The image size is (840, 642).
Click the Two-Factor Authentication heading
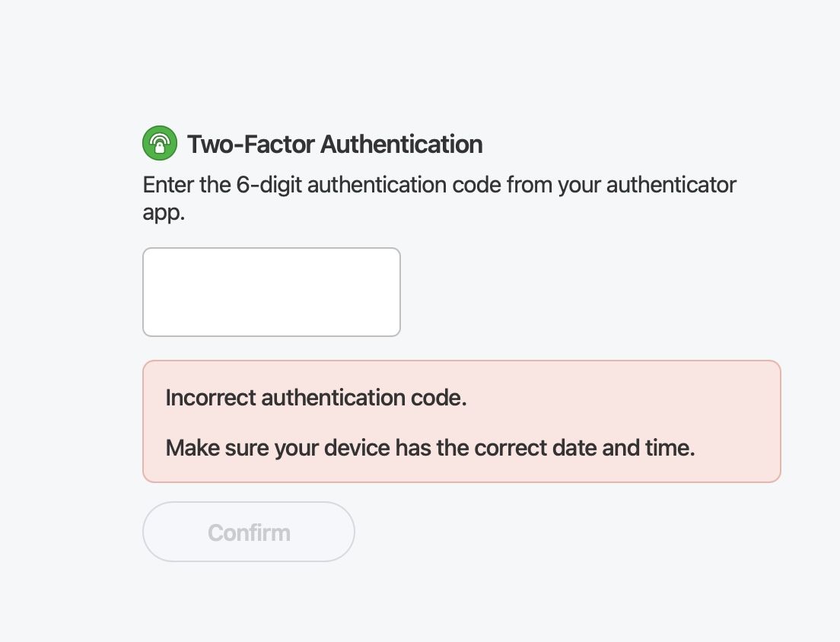(x=334, y=144)
